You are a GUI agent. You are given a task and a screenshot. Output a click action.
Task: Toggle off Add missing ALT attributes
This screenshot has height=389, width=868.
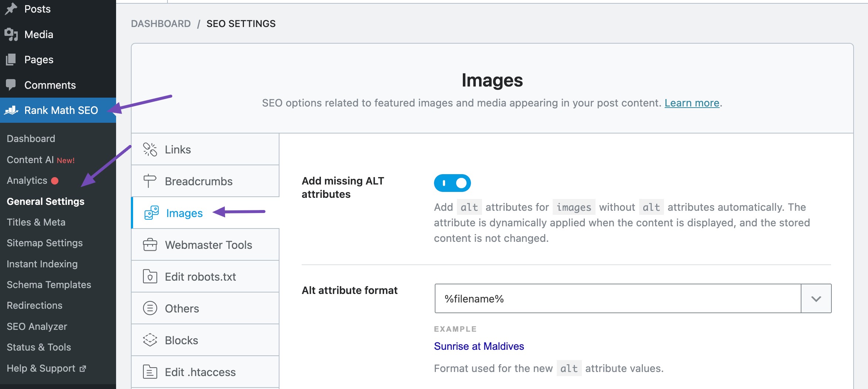452,183
